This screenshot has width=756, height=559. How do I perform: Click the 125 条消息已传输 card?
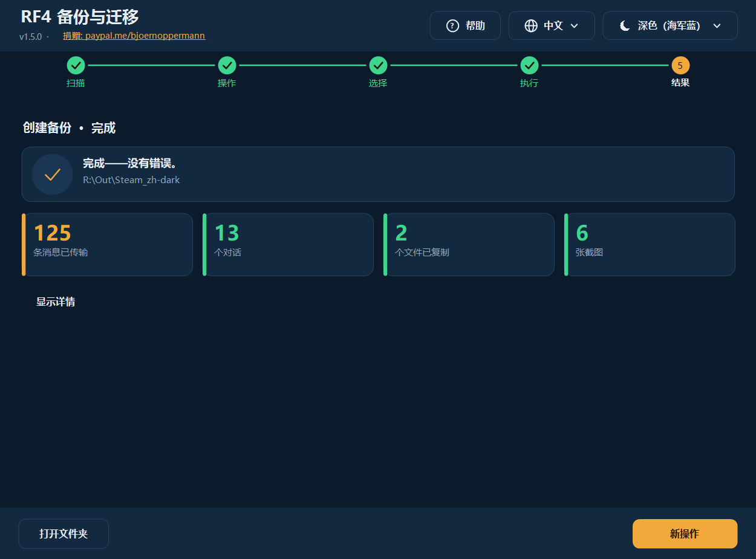coord(107,245)
